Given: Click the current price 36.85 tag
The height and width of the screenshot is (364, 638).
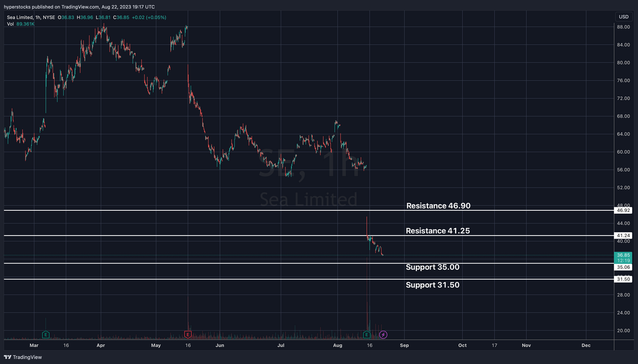Looking at the screenshot, I should click(x=623, y=258).
